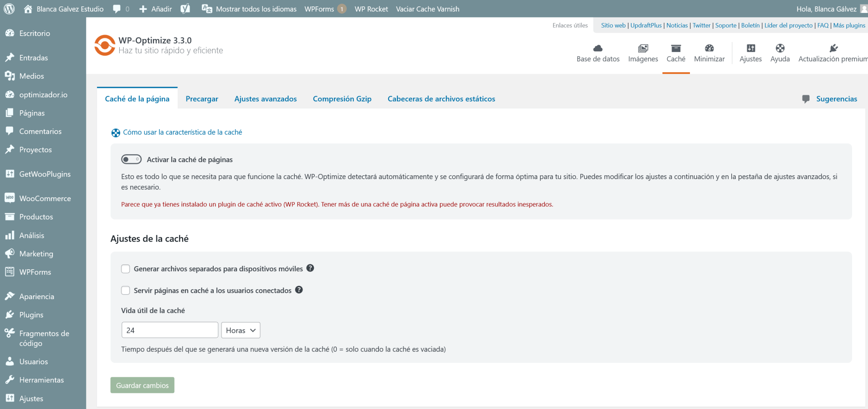The height and width of the screenshot is (409, 868).
Task: Select the Caché archive icon
Action: point(676,48)
